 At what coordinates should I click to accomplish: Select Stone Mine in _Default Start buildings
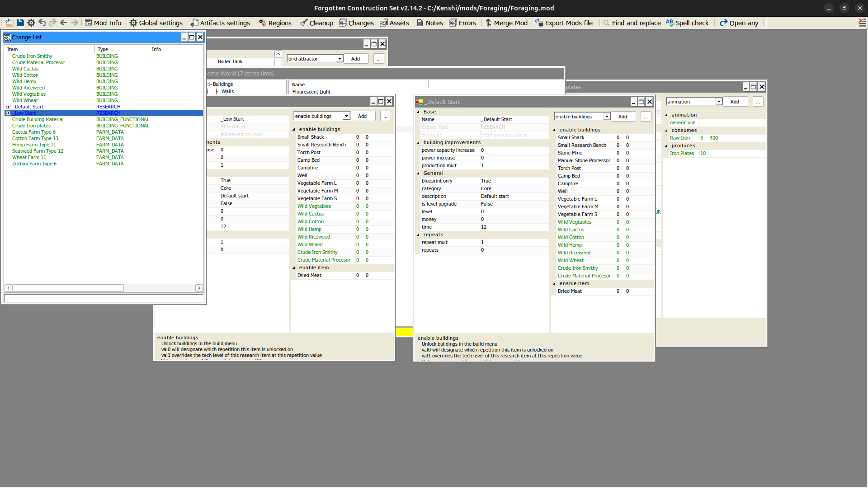(x=570, y=153)
